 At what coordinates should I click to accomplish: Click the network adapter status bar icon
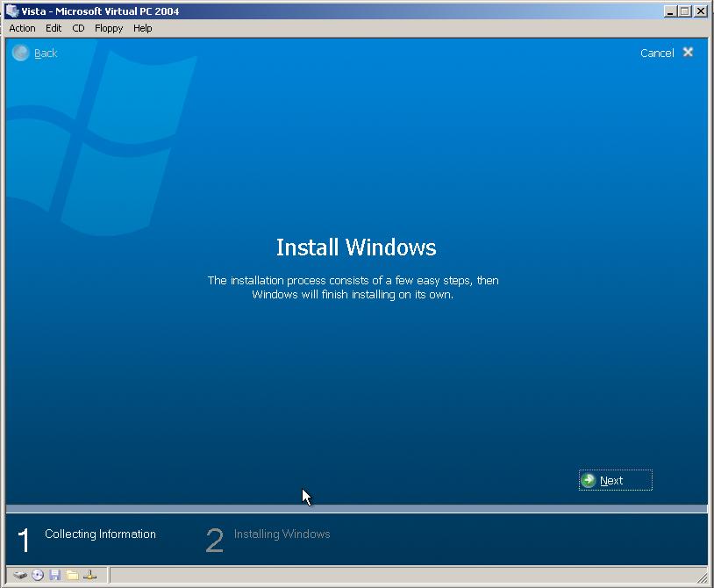(x=89, y=575)
